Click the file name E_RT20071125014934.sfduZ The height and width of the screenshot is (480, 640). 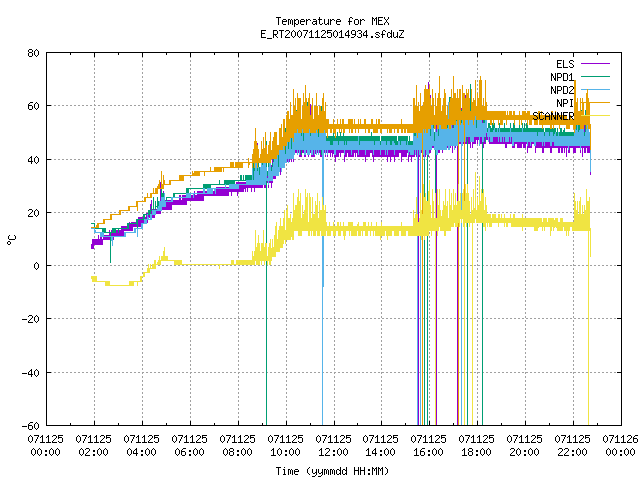pyautogui.click(x=332, y=34)
